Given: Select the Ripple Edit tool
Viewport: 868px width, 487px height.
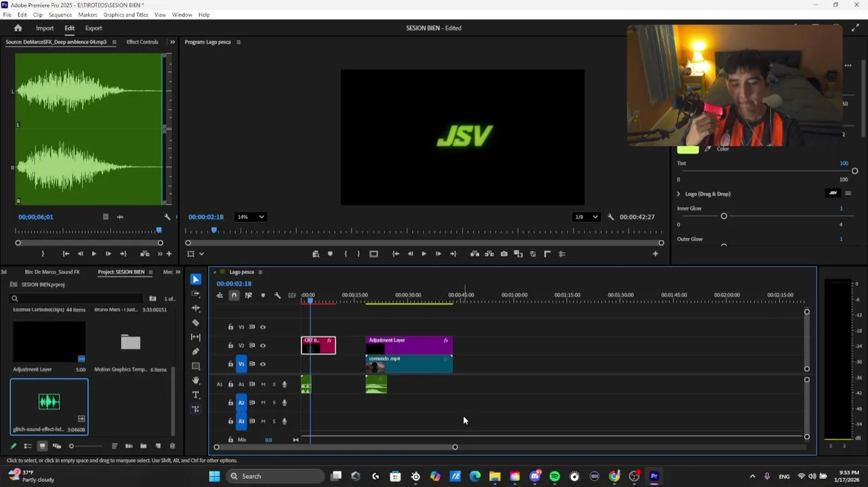Looking at the screenshot, I should (x=196, y=308).
